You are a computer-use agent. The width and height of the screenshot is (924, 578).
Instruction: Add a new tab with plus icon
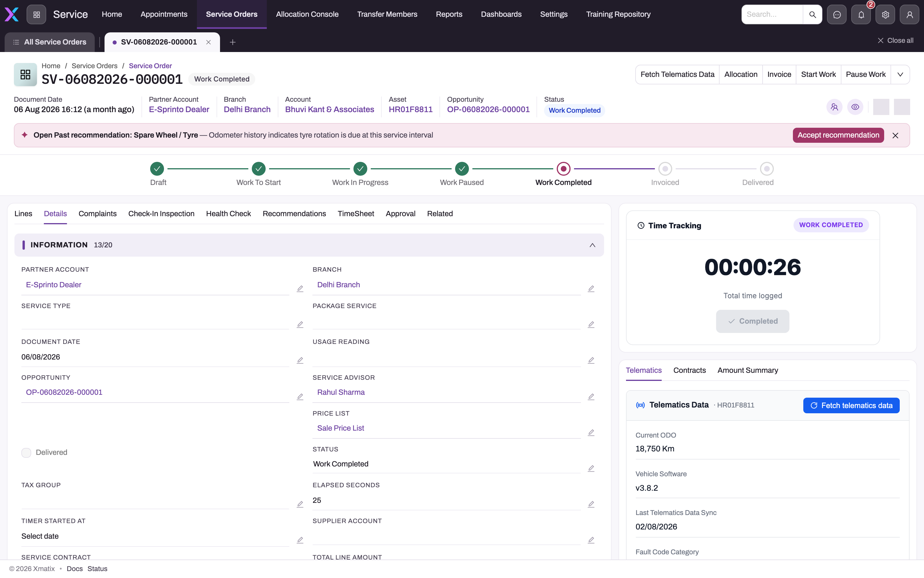pos(232,42)
